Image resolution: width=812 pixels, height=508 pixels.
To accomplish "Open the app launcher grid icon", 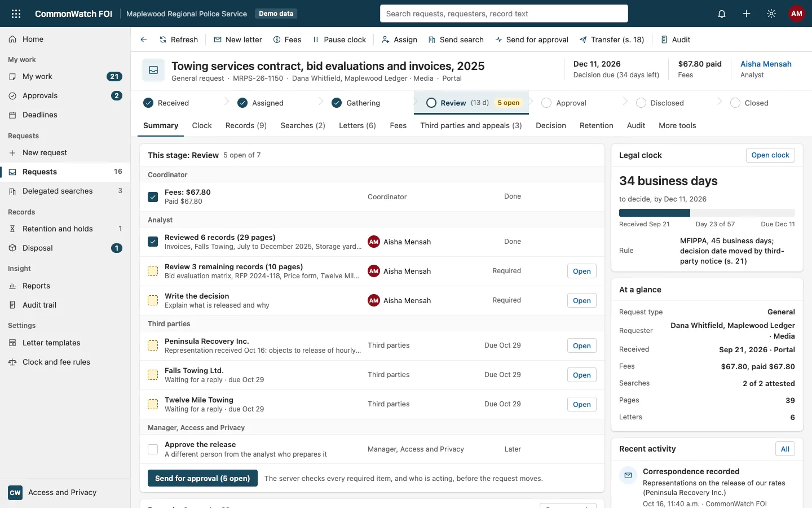I will click(16, 14).
